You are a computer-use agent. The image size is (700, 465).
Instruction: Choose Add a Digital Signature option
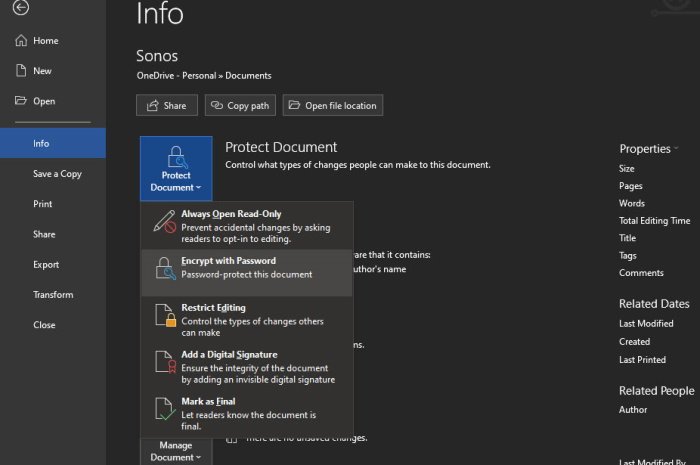247,366
